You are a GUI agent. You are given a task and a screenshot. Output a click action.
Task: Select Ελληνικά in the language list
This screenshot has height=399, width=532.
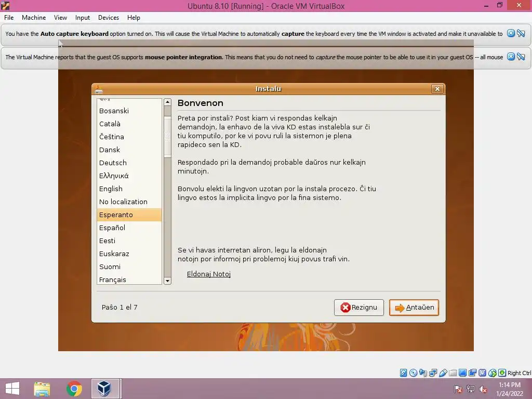129,176
